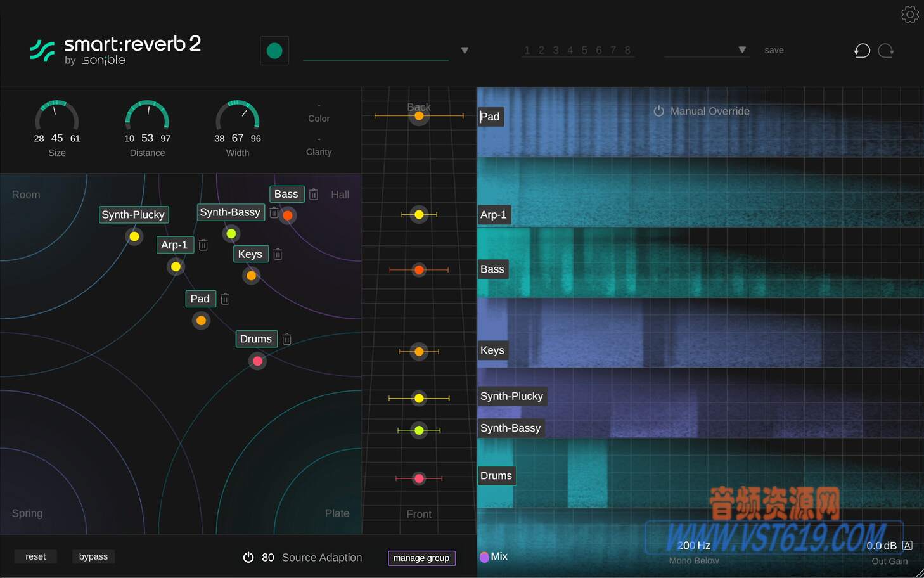Click the green record/learn button

tap(274, 50)
